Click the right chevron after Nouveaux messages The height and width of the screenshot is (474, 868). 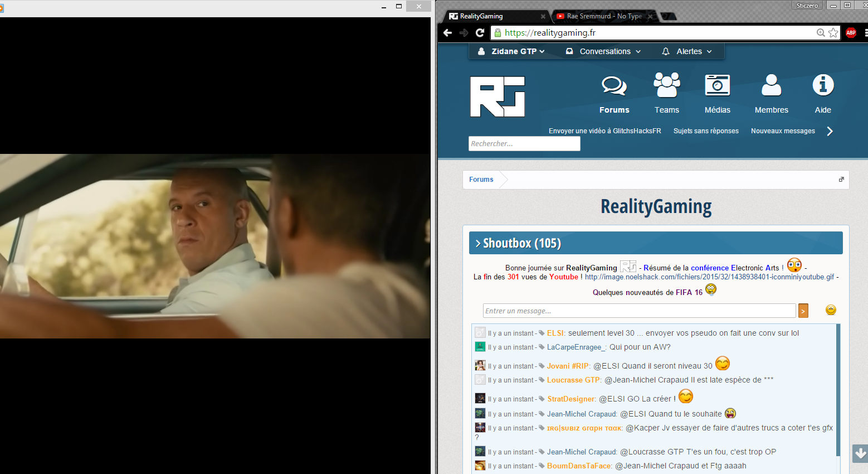coord(830,131)
